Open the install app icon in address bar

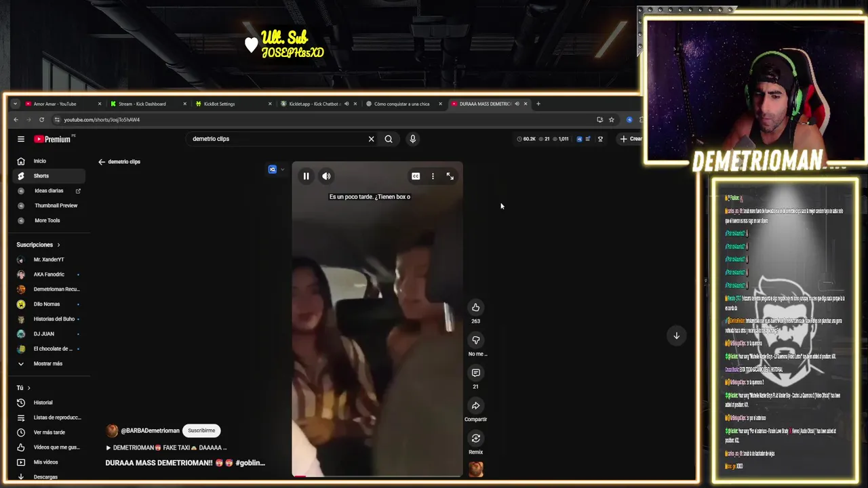click(x=599, y=120)
